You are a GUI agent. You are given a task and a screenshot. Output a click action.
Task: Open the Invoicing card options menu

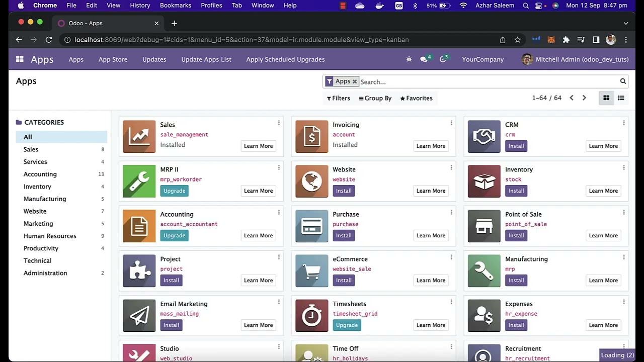pyautogui.click(x=451, y=123)
